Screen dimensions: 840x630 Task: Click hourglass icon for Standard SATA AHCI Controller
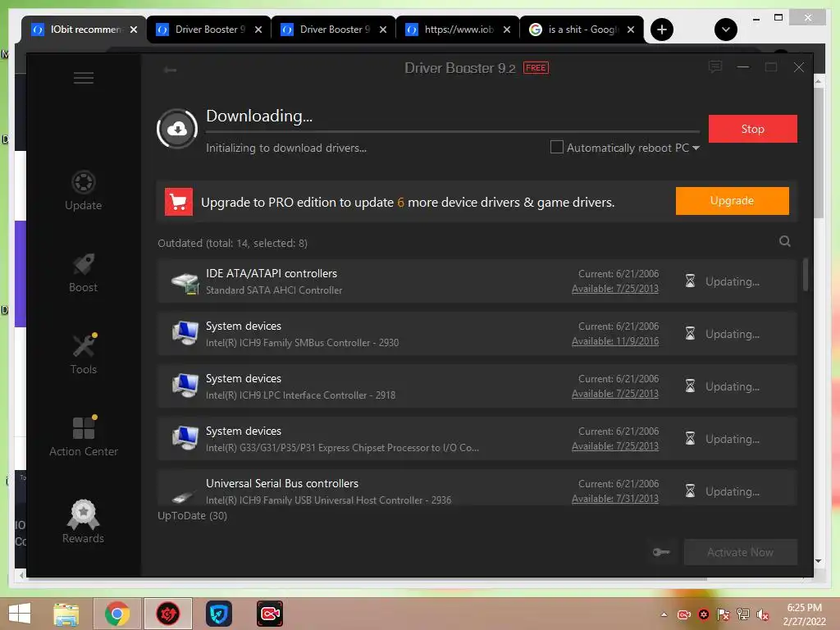690,281
